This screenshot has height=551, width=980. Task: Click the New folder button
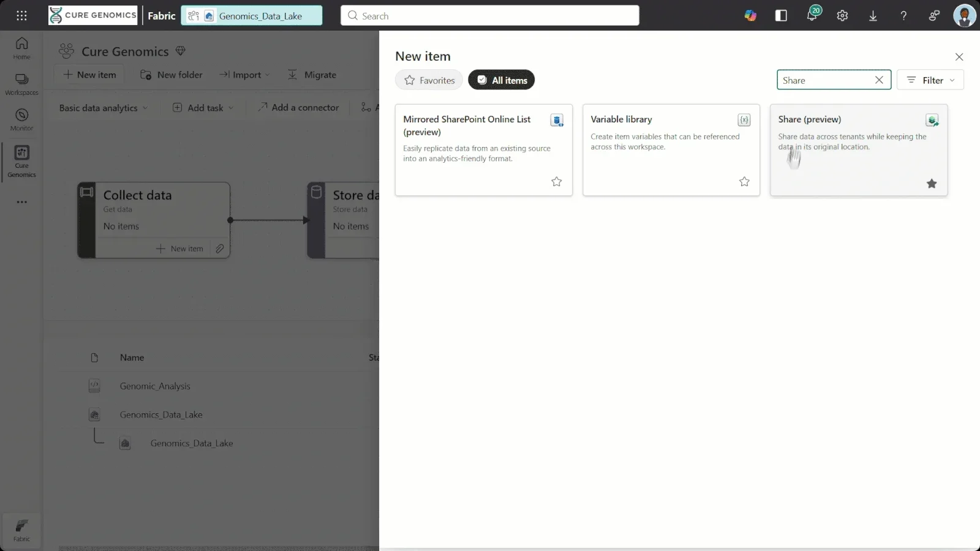[x=171, y=75]
